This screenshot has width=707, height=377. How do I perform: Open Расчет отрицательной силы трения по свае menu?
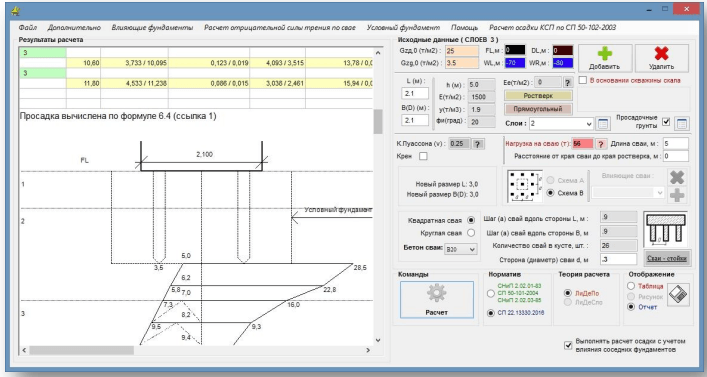[280, 28]
